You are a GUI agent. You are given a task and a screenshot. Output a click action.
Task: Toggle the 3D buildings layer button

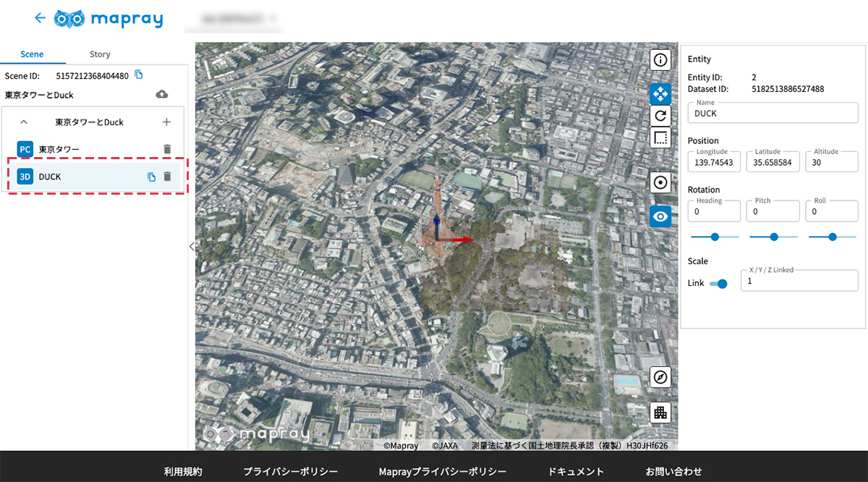(x=660, y=413)
